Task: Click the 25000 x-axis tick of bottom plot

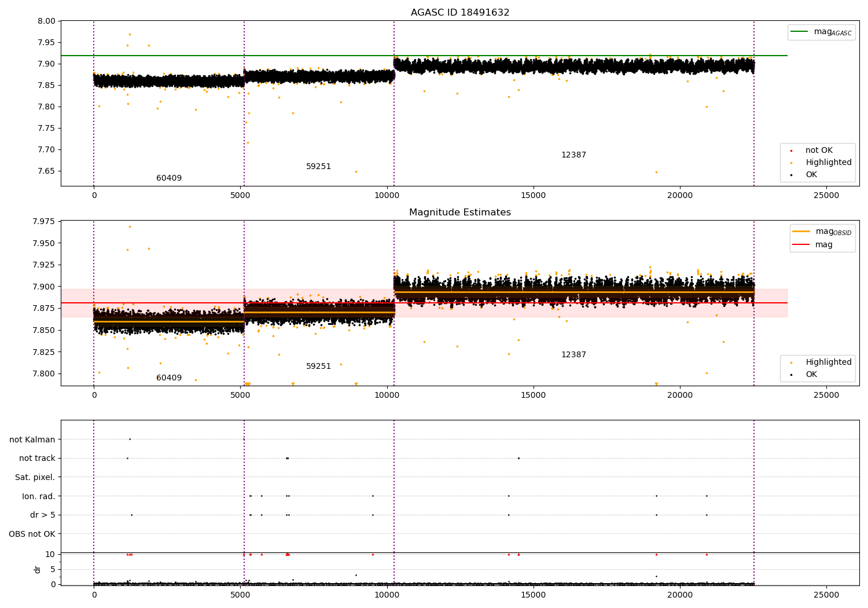Action: [x=826, y=595]
